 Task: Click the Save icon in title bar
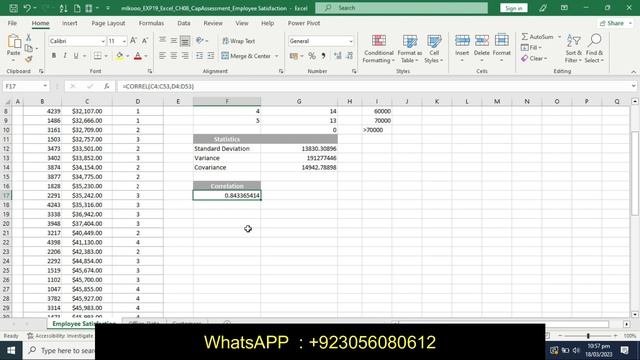(x=13, y=8)
